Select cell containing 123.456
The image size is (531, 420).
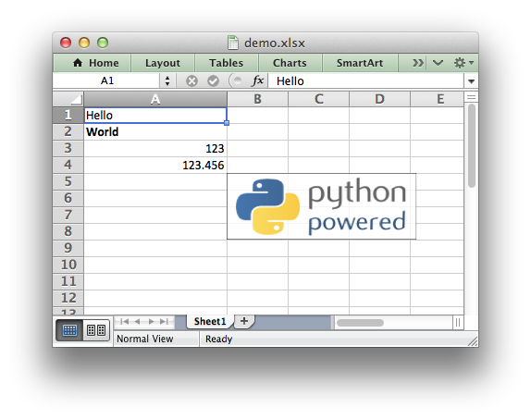(155, 165)
